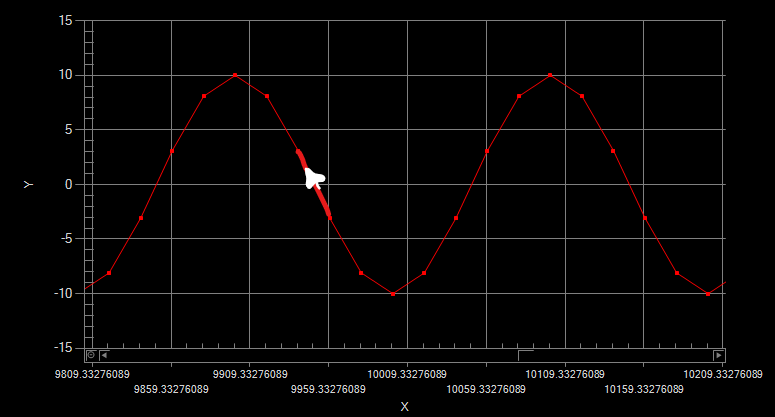Click the Y-axis value -5
This screenshot has height=417, width=775.
(66, 239)
